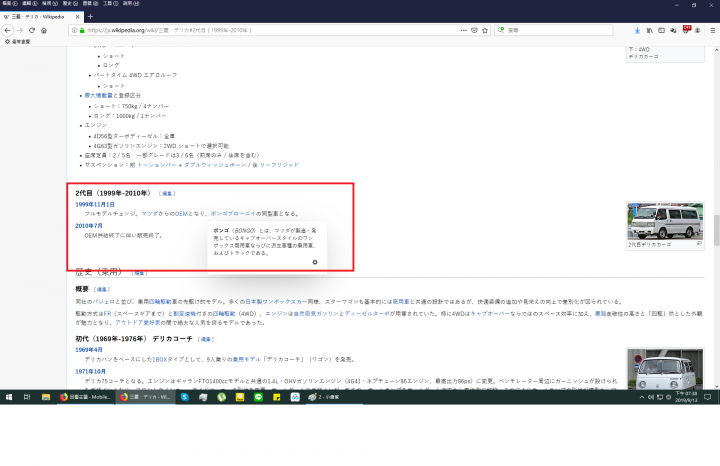This screenshot has width=720, height=466.
Task: Open File Explorer from the taskbar
Action: coord(45,397)
